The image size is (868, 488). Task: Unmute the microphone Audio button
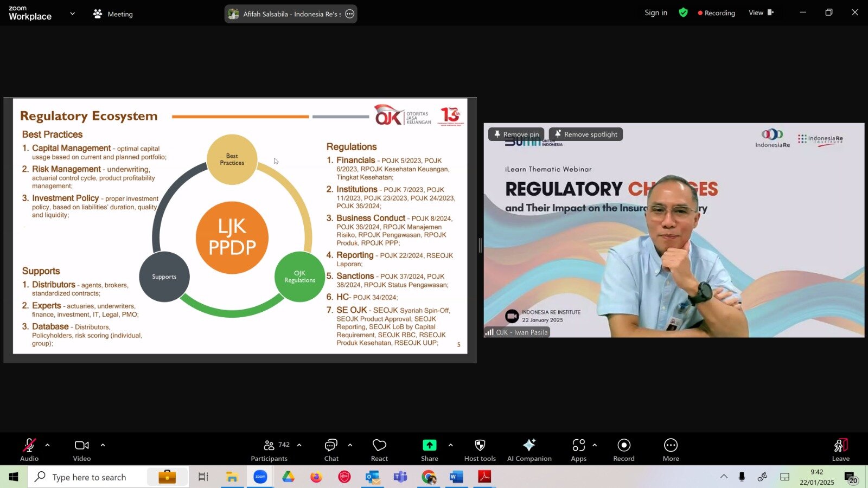coord(29,450)
